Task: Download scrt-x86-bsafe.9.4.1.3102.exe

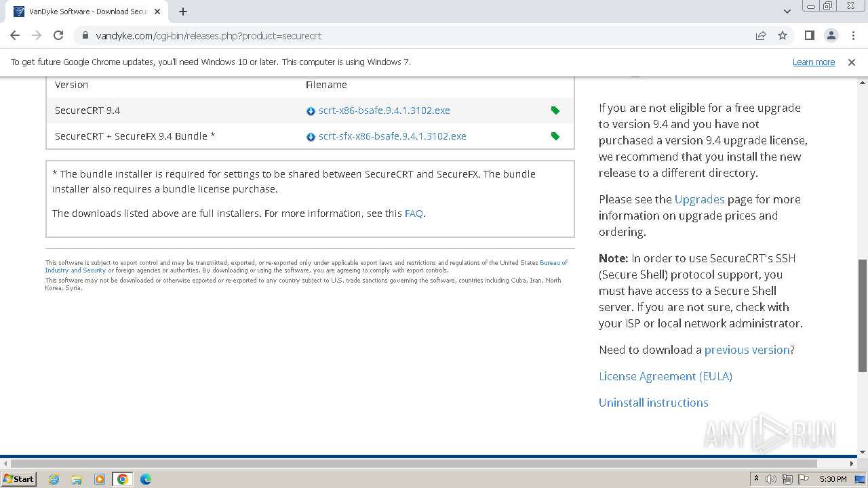Action: 384,110
